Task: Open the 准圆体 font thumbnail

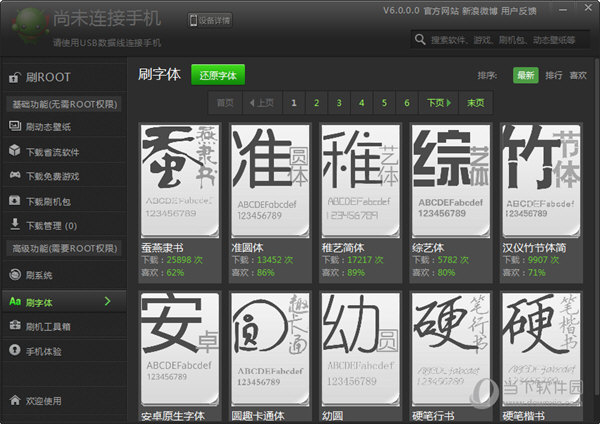Action: (x=270, y=181)
